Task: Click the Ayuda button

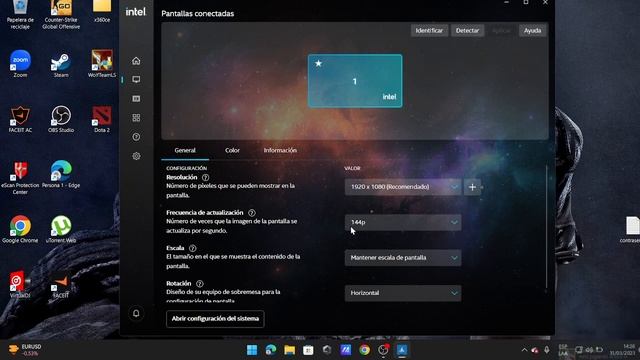Action: (533, 31)
